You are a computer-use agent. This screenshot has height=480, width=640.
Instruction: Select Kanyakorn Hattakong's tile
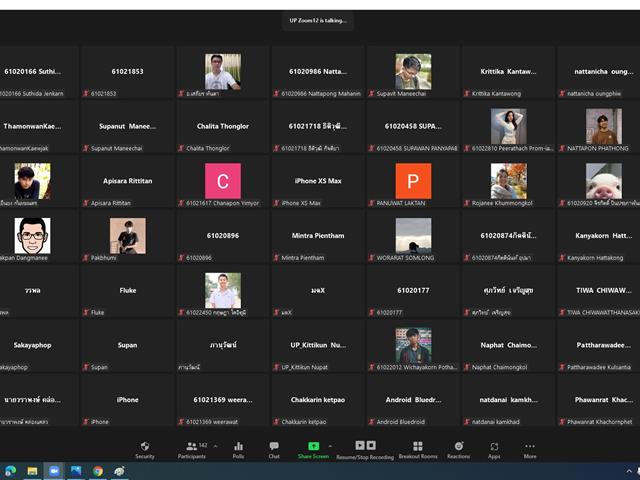tap(598, 236)
